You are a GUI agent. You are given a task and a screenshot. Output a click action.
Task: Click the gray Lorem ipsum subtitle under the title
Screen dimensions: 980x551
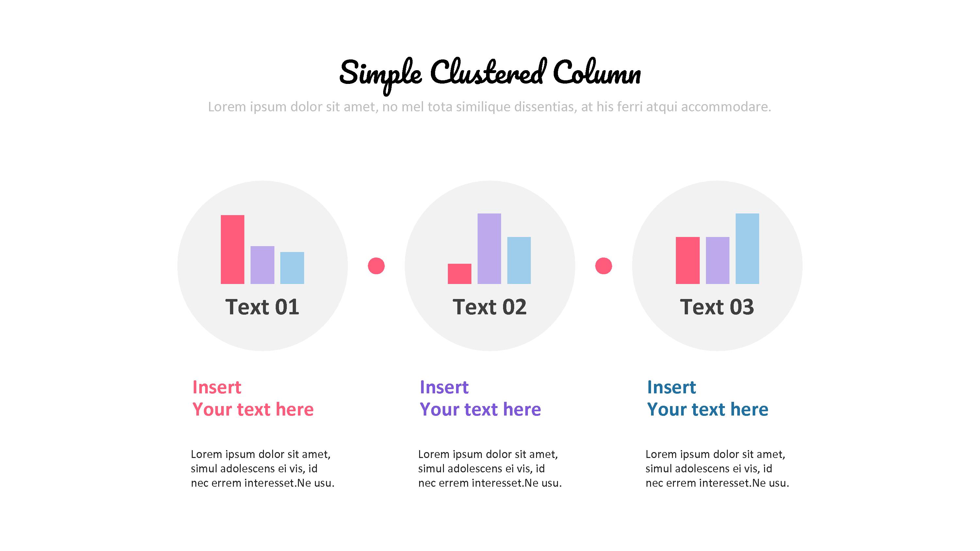tap(489, 107)
